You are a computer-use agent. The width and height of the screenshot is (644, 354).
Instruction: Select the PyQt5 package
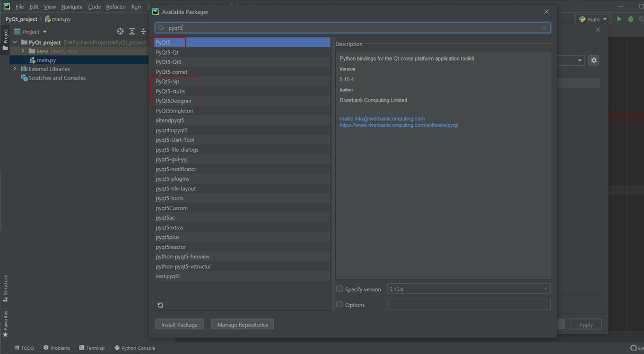pos(242,42)
